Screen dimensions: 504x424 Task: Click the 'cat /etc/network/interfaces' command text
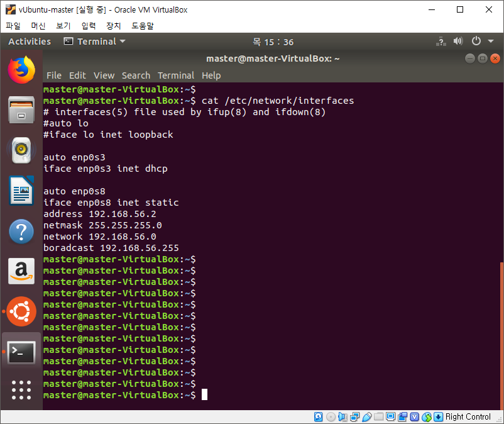point(278,101)
